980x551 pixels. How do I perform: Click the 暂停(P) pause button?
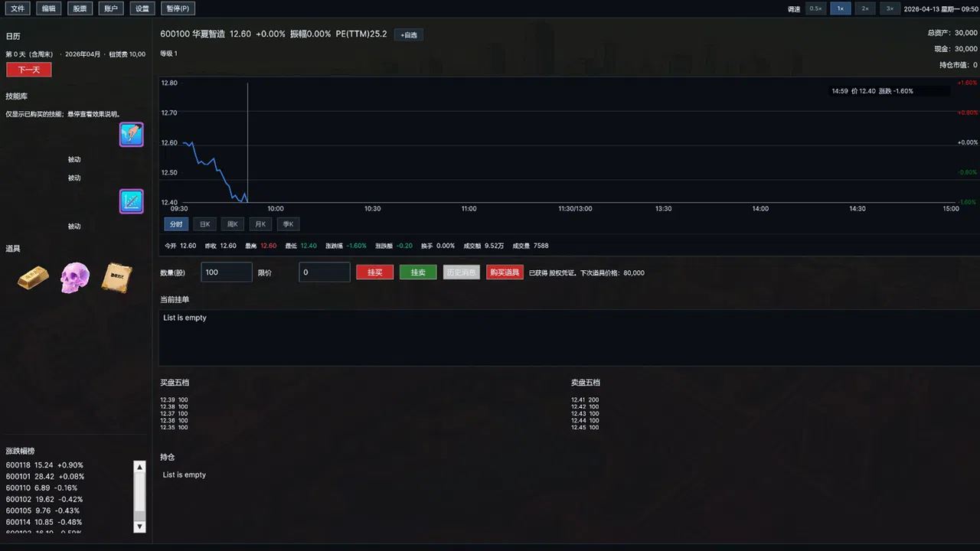[x=178, y=8]
